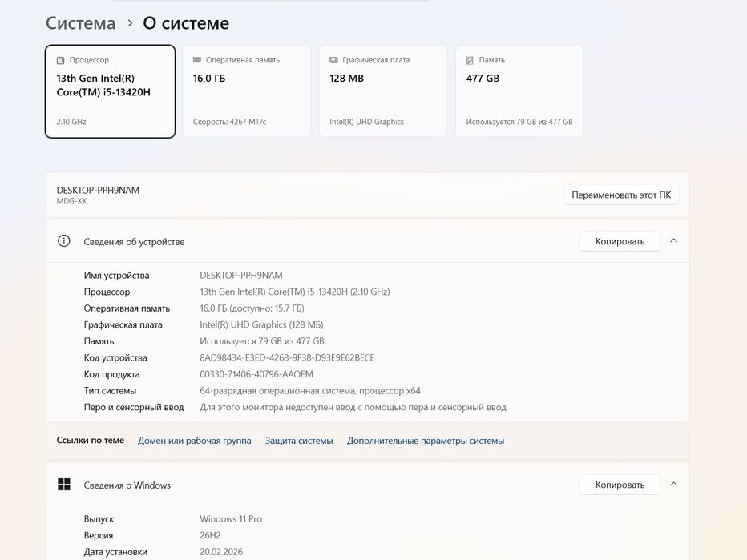747x560 pixels.
Task: Click the Windows 11 Pro edition value
Action: (231, 518)
